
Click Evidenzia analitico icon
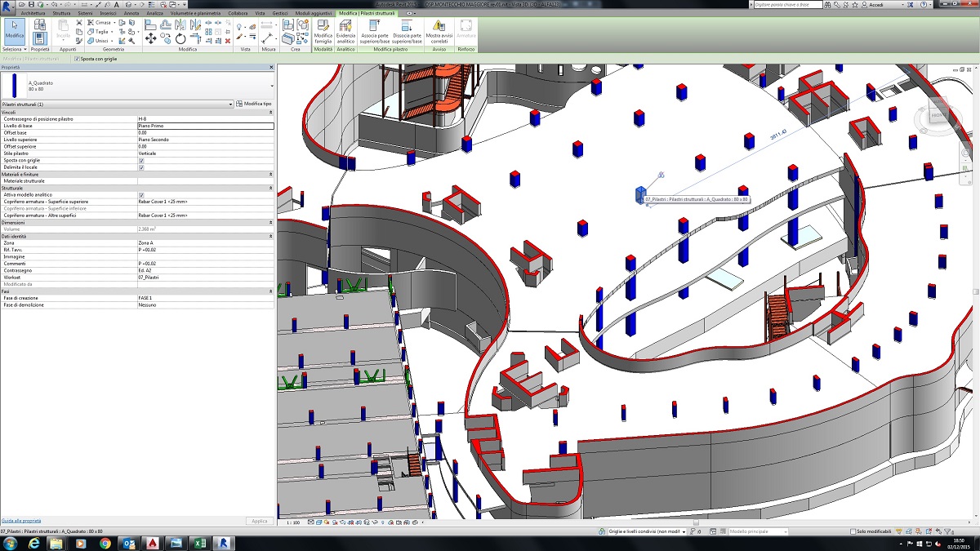(x=346, y=29)
